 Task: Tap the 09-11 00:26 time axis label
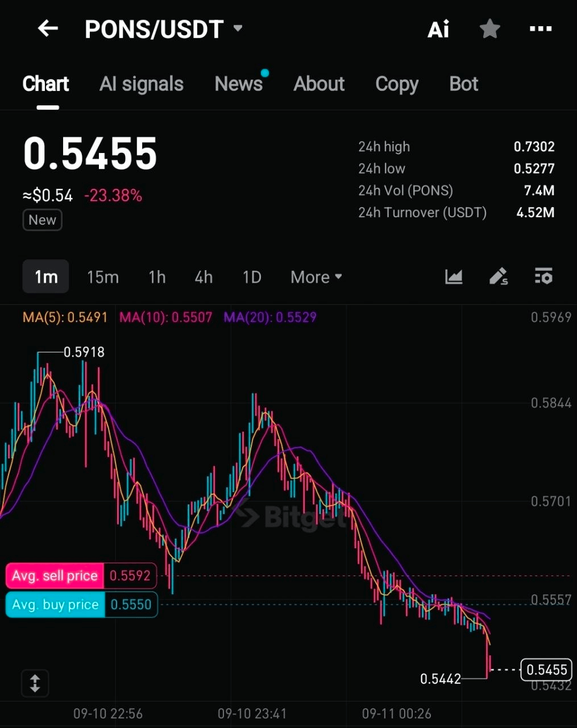point(397,713)
